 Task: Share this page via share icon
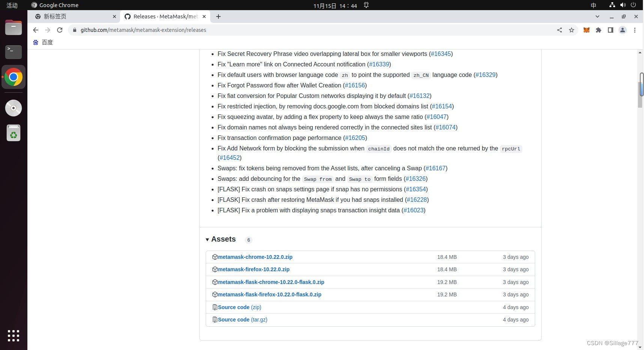pyautogui.click(x=560, y=30)
